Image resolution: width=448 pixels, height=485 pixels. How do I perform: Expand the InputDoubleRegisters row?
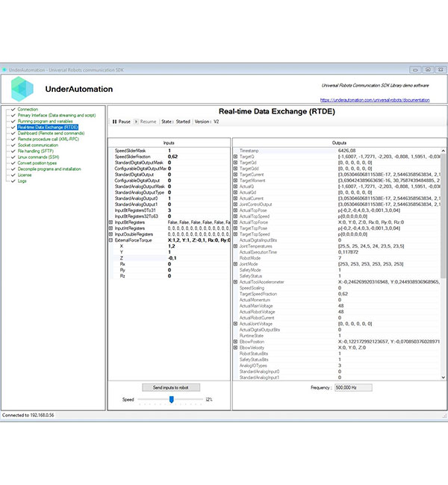tap(111, 234)
